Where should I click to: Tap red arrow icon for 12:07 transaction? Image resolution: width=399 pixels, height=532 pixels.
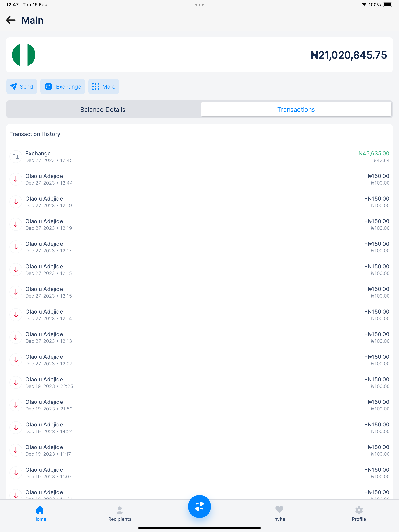pyautogui.click(x=16, y=360)
